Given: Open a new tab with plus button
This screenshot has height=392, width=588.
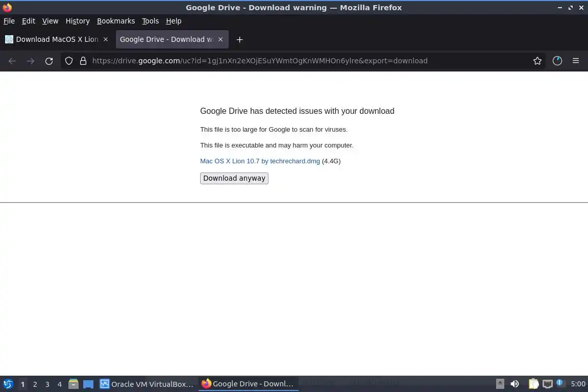Looking at the screenshot, I should pyautogui.click(x=239, y=39).
